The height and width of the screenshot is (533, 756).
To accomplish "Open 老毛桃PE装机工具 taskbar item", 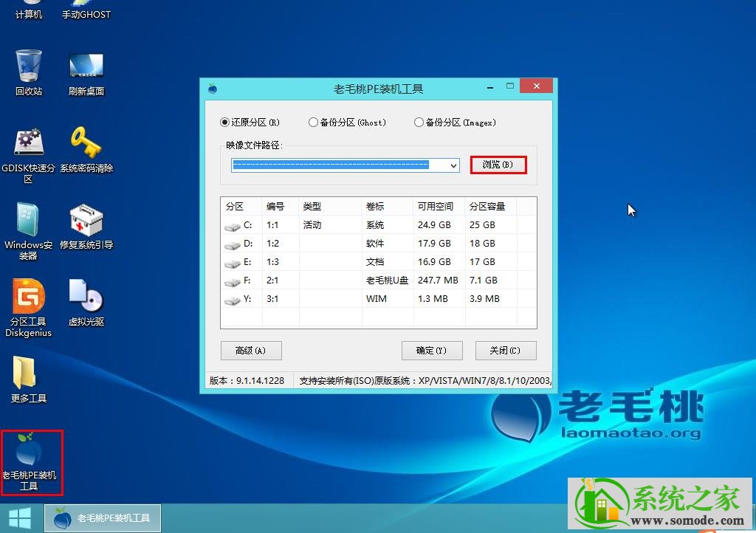I will pos(103,518).
